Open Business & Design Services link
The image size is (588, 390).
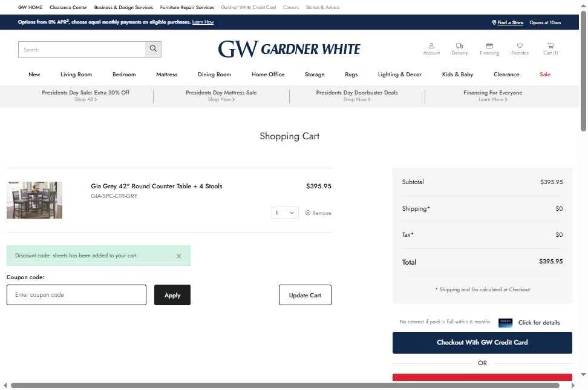(x=123, y=7)
